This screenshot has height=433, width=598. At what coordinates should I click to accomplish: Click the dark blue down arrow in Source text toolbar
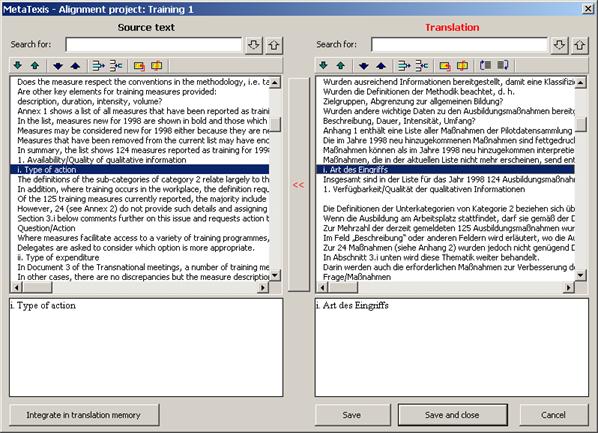[58, 66]
